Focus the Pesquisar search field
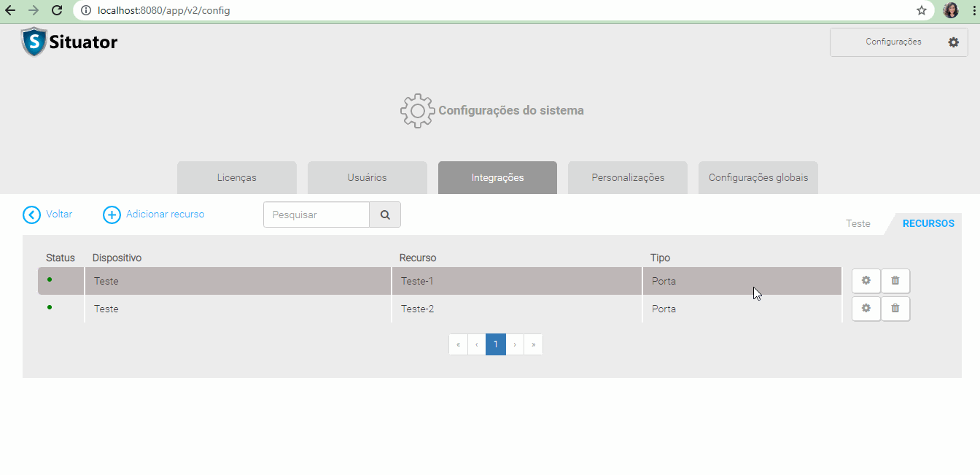This screenshot has width=980, height=475. 316,215
